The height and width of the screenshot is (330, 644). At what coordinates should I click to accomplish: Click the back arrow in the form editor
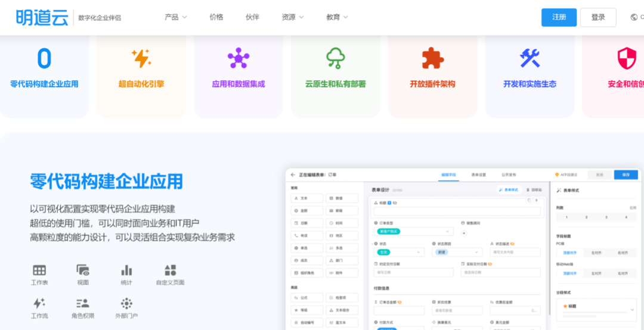293,175
